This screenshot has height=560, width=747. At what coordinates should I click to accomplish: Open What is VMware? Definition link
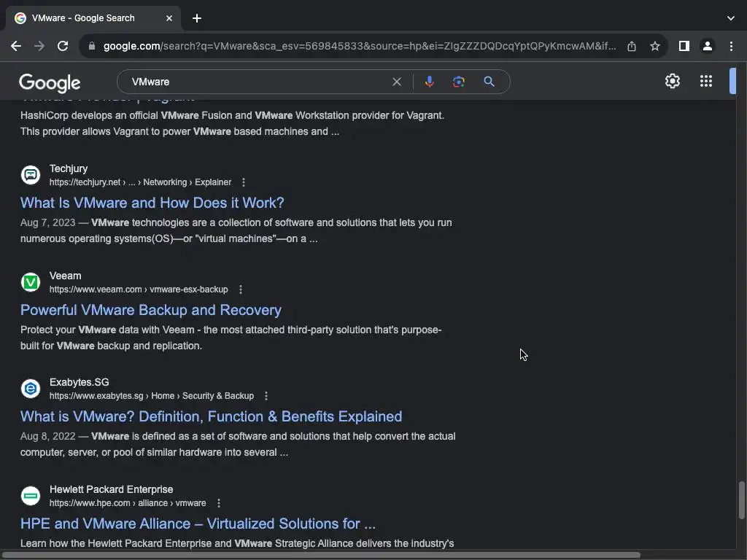click(x=211, y=416)
